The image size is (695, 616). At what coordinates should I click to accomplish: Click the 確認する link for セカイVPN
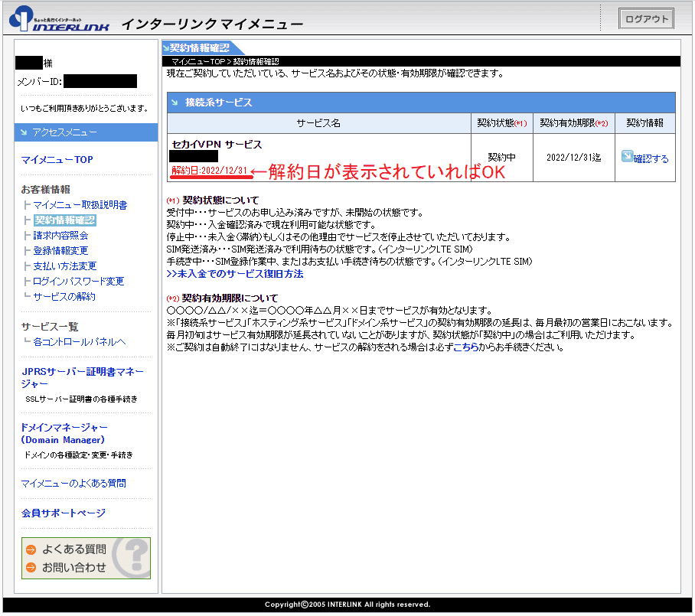click(x=651, y=158)
